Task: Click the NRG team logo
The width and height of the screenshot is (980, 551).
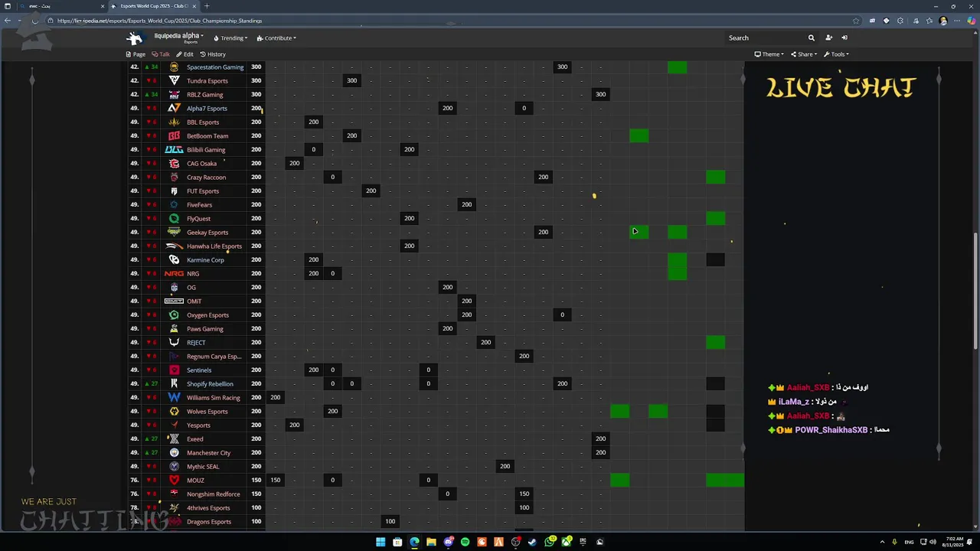Action: coord(174,273)
